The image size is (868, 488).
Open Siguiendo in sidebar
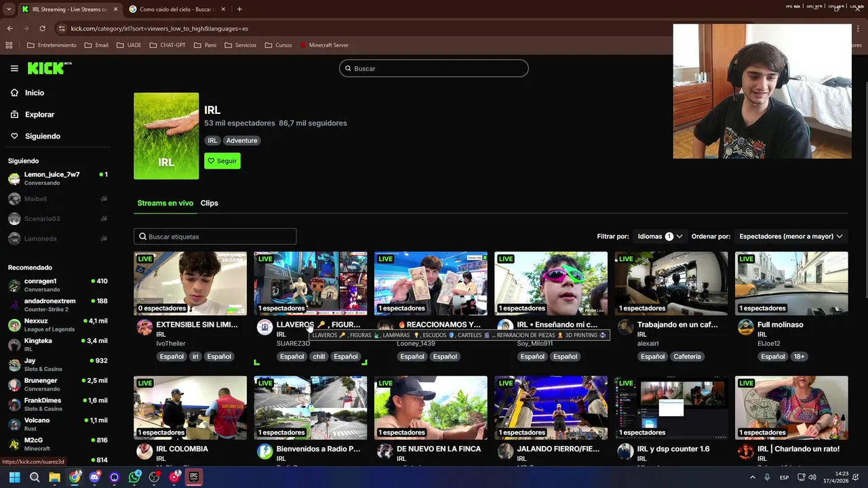[x=42, y=136]
